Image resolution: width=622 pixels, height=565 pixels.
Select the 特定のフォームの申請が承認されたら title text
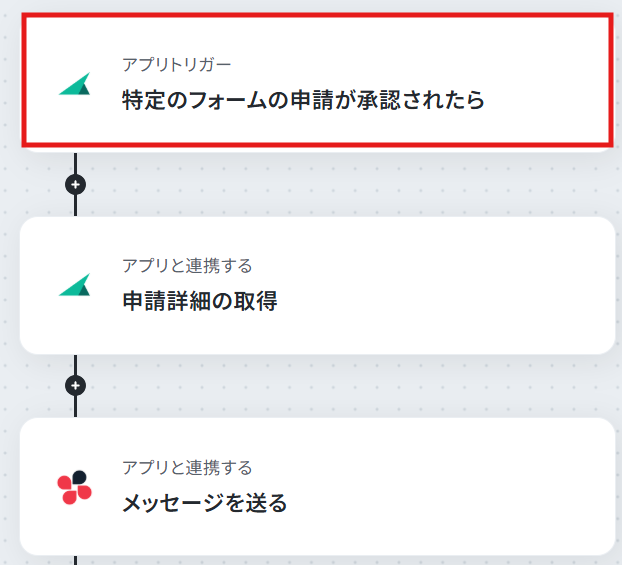(x=303, y=100)
